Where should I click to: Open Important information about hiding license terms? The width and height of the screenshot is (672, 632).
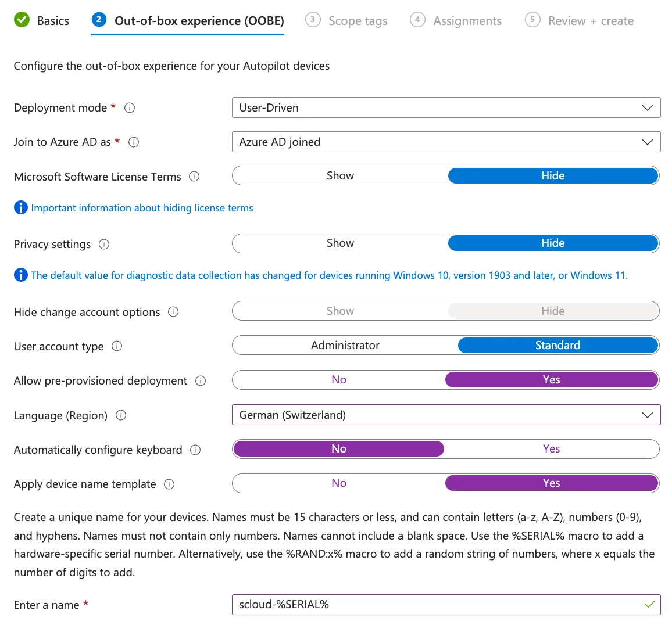(142, 208)
